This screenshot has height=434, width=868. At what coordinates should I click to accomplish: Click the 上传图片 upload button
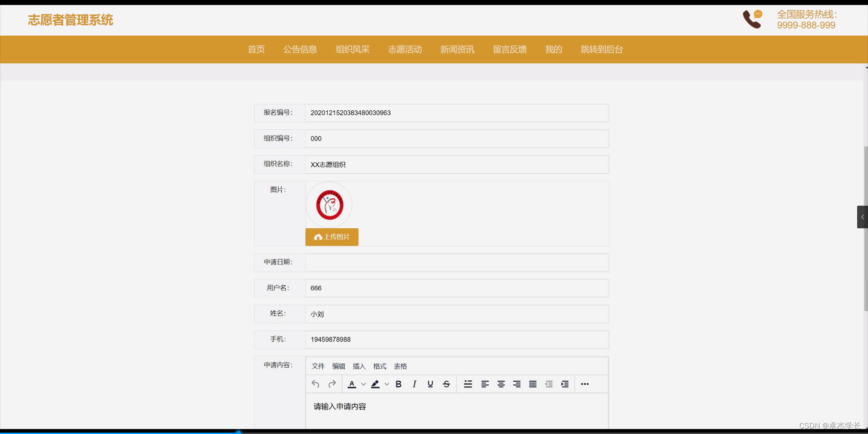click(331, 237)
